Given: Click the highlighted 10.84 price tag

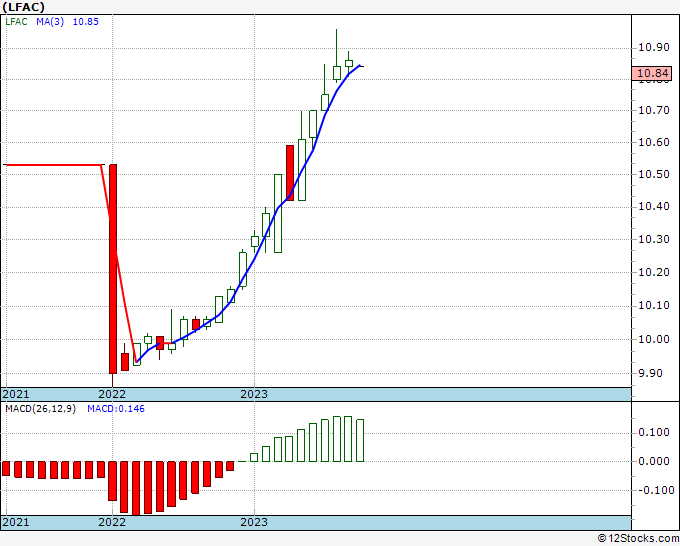Looking at the screenshot, I should click(651, 73).
